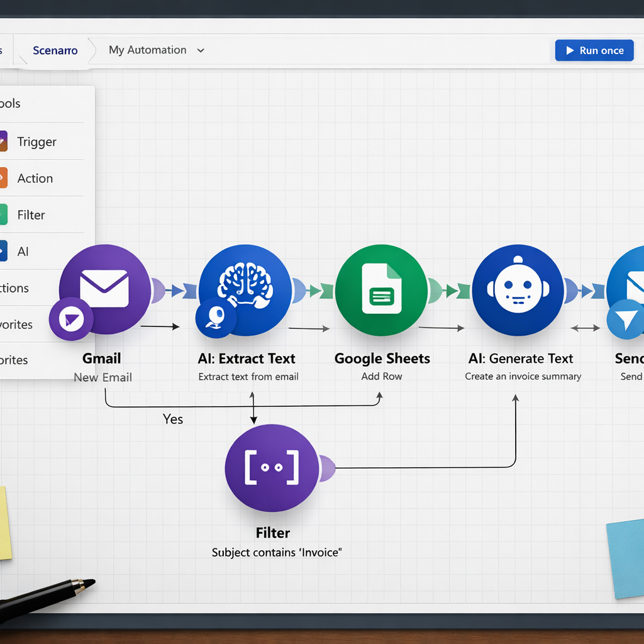Click the Filter module output connector
644x644 pixels.
click(327, 468)
